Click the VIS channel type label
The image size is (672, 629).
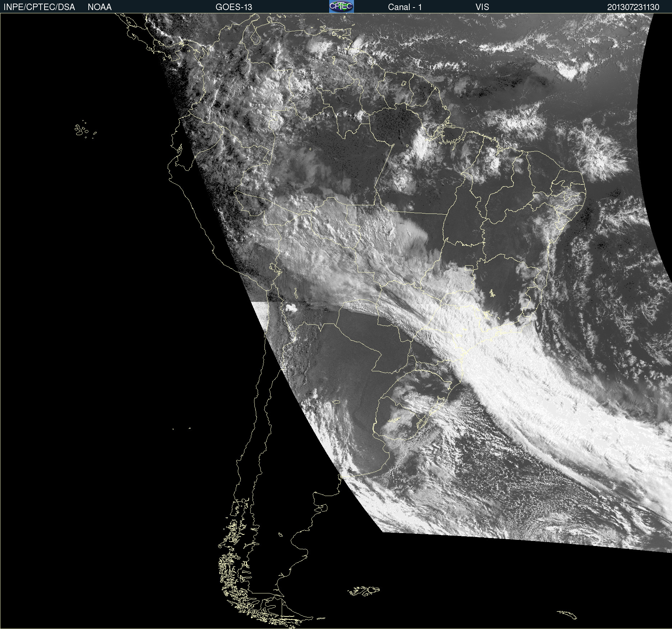click(482, 7)
